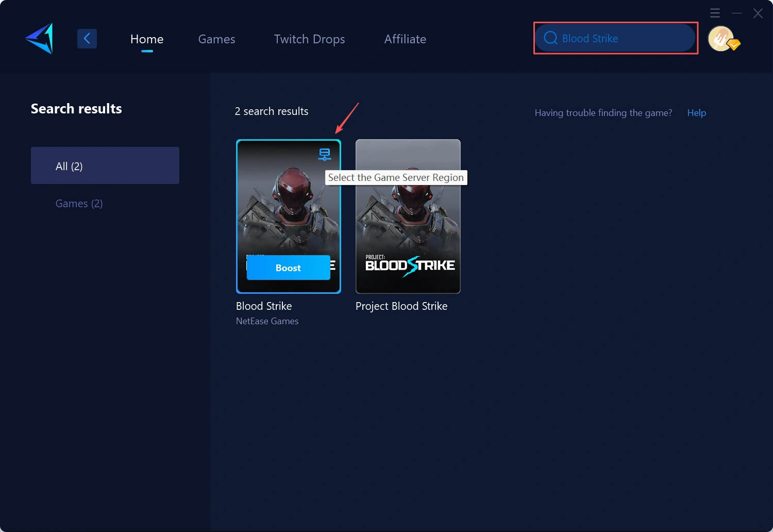773x532 pixels.
Task: Switch to the Games tab
Action: pos(216,39)
